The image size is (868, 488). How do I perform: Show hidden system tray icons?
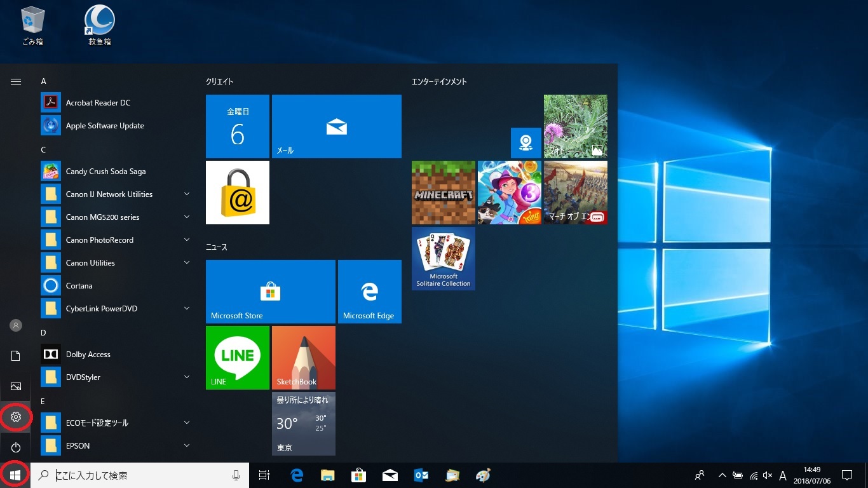tap(722, 475)
